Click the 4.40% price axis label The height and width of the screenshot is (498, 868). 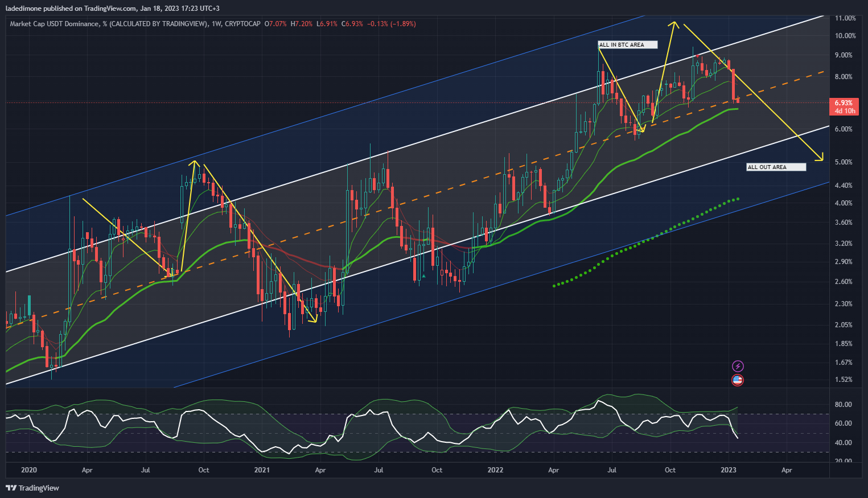click(843, 186)
